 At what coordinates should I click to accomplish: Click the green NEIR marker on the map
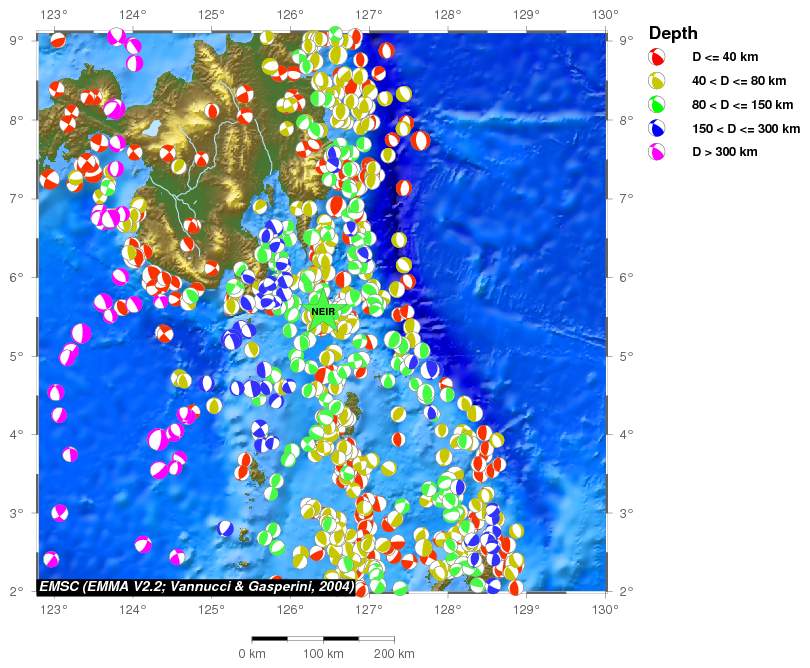tap(323, 312)
